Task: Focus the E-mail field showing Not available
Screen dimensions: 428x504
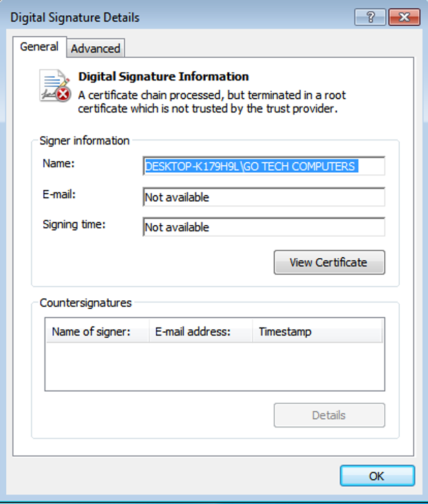Action: coord(264,197)
